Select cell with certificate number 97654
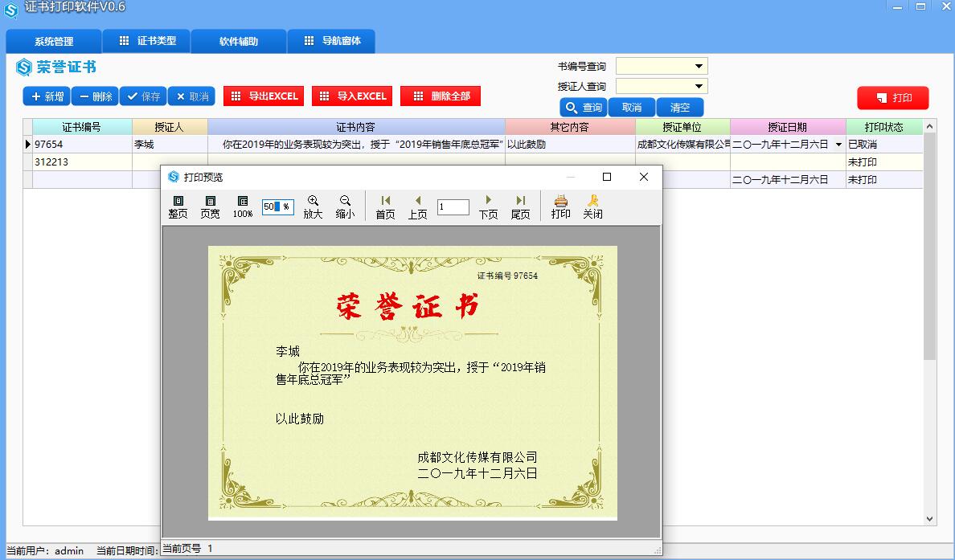Screen dimensions: 955x560 tap(82, 145)
